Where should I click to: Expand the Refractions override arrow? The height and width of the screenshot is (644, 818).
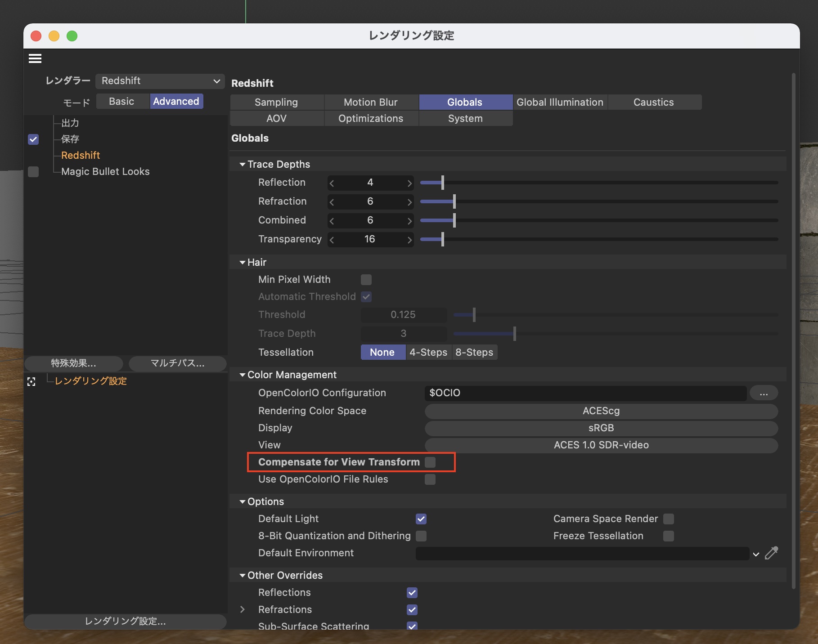pos(243,609)
